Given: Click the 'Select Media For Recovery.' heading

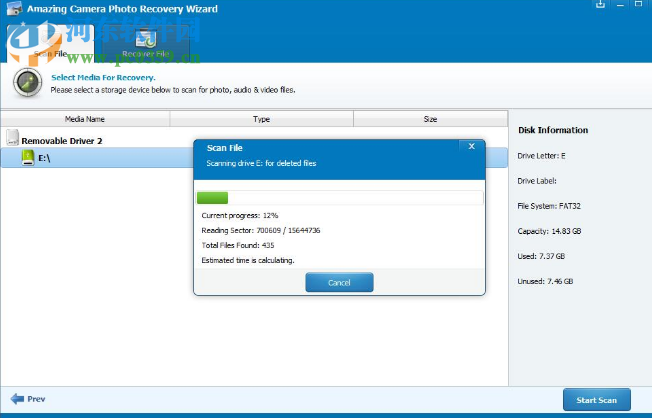Looking at the screenshot, I should tap(103, 77).
